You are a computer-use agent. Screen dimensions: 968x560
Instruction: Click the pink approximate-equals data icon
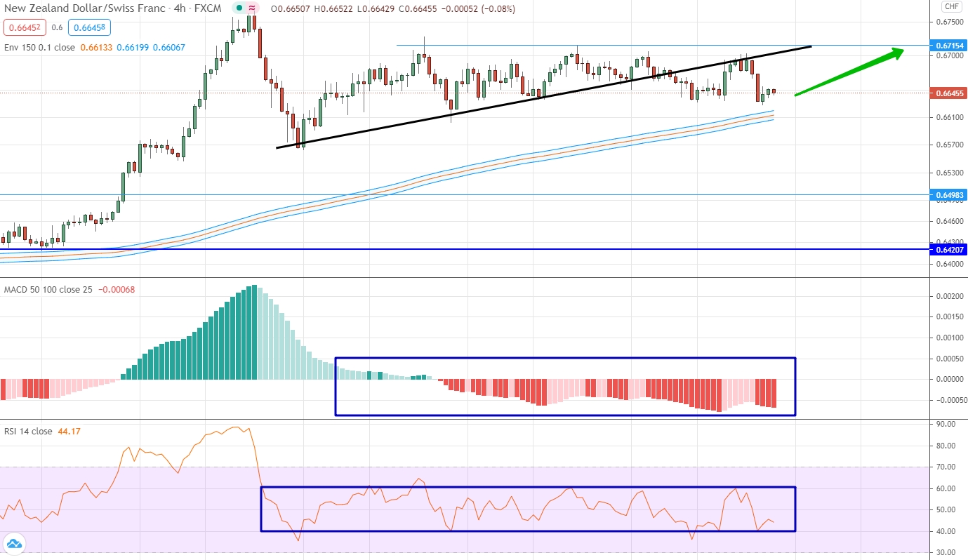(251, 8)
